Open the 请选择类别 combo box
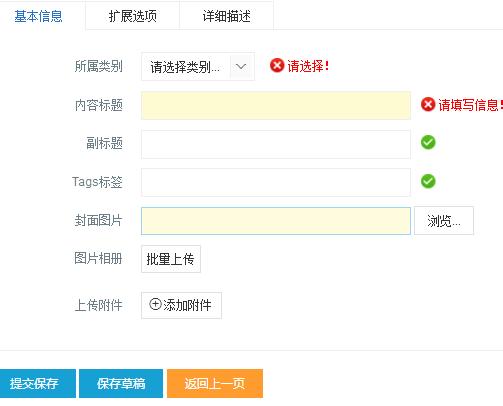The height and width of the screenshot is (406, 503). (198, 67)
